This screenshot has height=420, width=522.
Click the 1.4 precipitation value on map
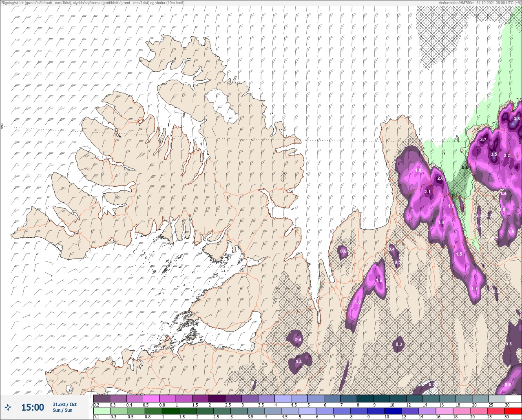coord(503,193)
